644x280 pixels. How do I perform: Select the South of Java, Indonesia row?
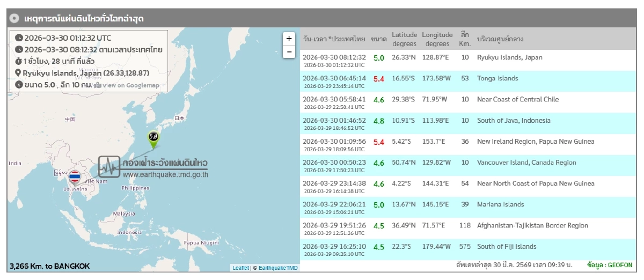pyautogui.click(x=467, y=123)
